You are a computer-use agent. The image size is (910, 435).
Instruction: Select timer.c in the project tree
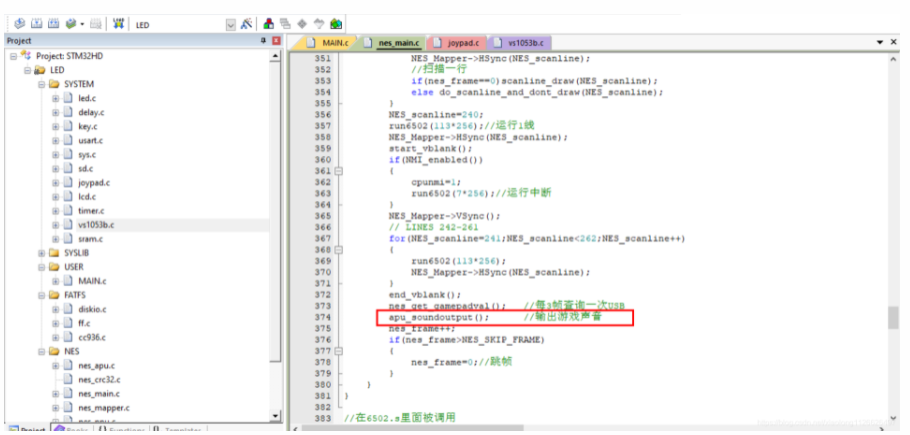91,211
